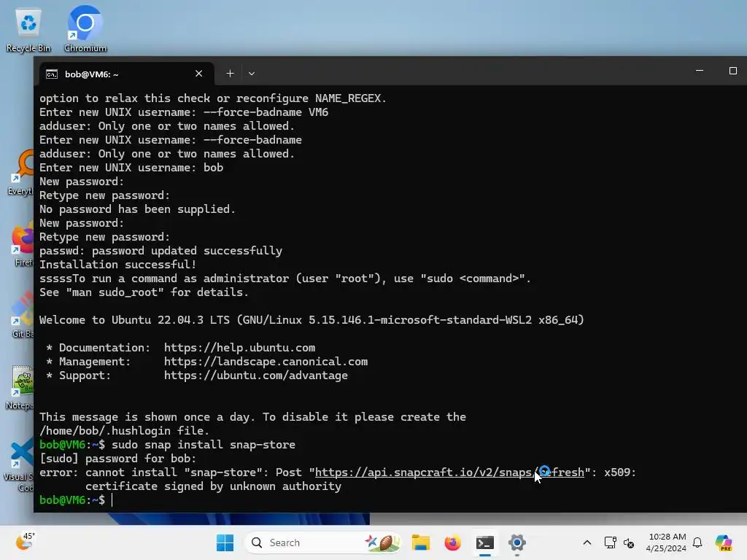Open the Visual Studio Code desktop shortcut
747x560 pixels.
19,464
